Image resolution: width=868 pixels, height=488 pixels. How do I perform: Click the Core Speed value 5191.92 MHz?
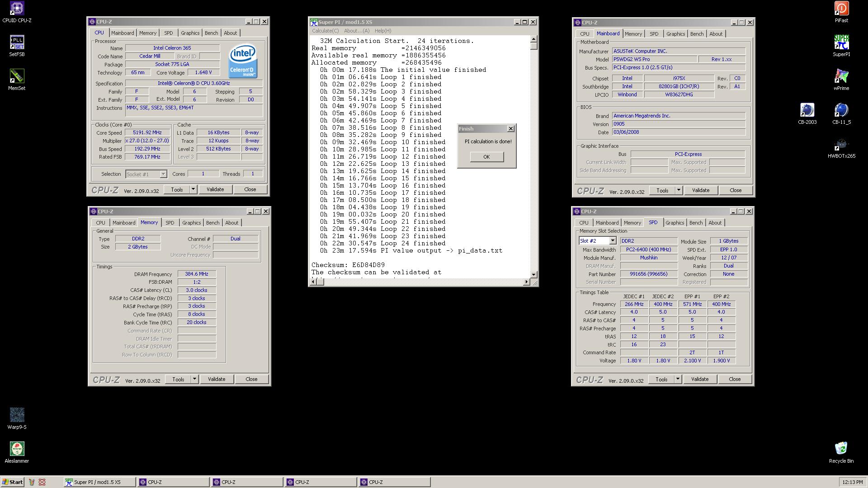pos(147,133)
